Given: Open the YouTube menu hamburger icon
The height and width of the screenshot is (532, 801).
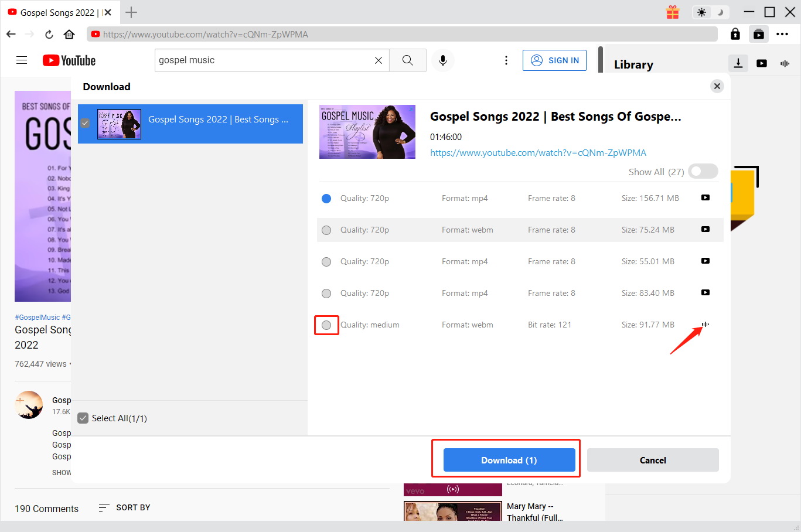Looking at the screenshot, I should [22, 60].
